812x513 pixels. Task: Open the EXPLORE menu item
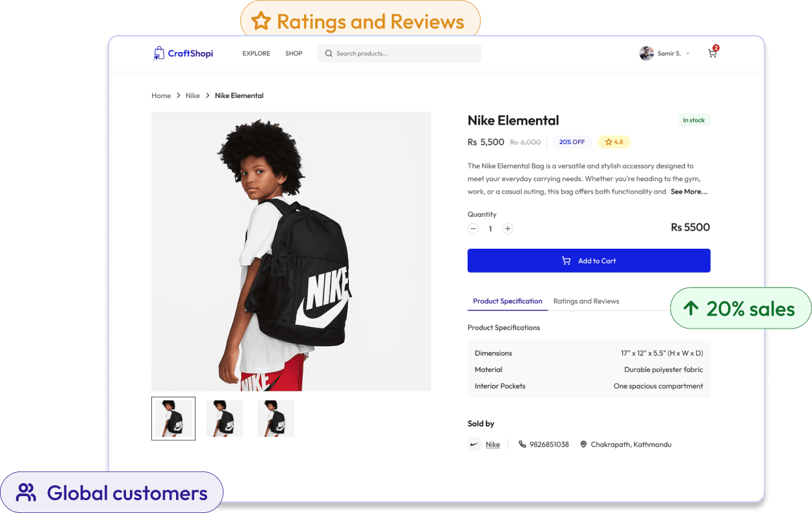[256, 54]
